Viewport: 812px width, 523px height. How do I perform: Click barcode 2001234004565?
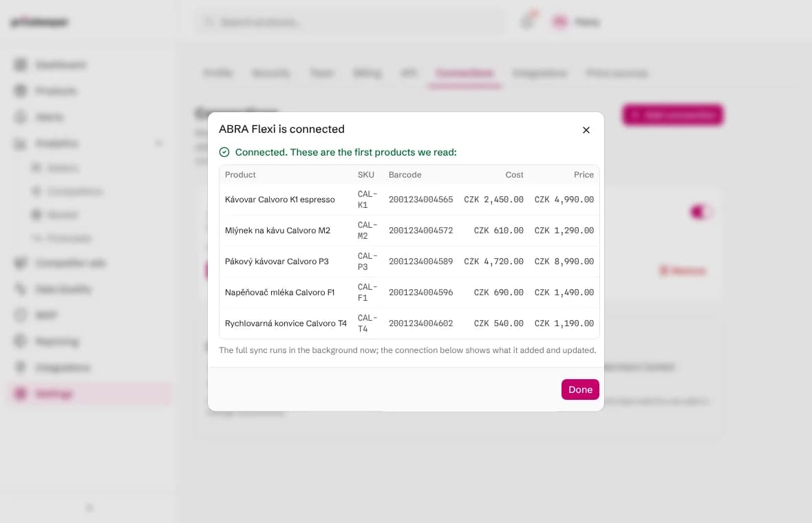pyautogui.click(x=420, y=200)
